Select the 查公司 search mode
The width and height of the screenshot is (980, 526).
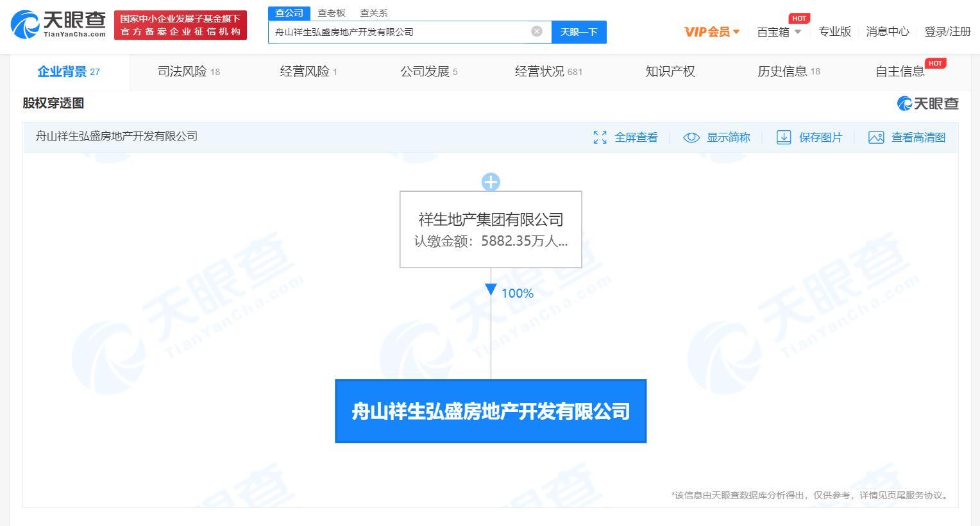pyautogui.click(x=289, y=13)
